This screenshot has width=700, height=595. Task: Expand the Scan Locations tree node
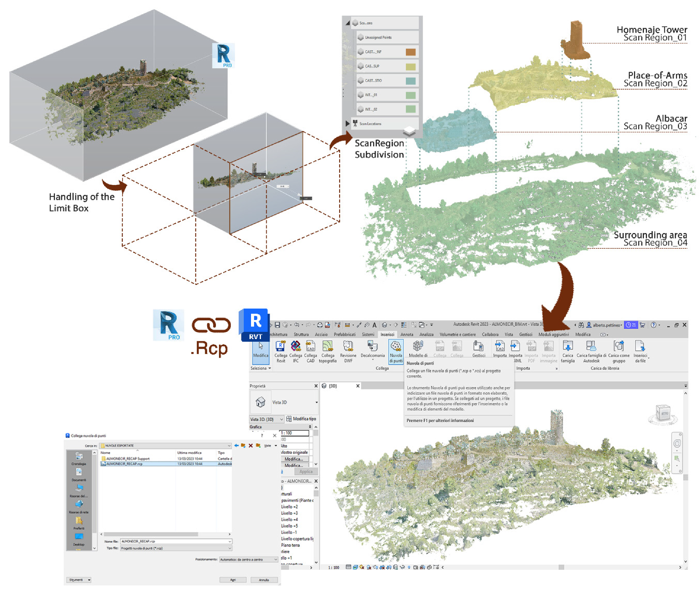[347, 124]
